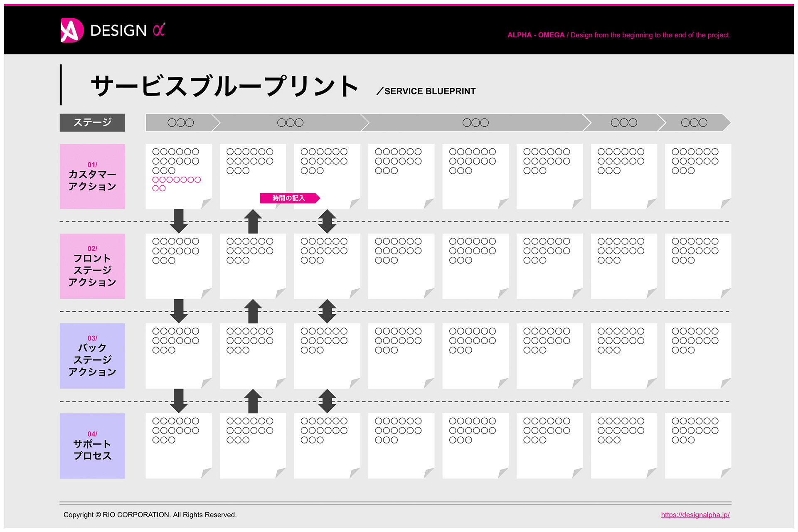
Task: Select last sticky note in カスタマーアクション row
Action: coord(698,176)
